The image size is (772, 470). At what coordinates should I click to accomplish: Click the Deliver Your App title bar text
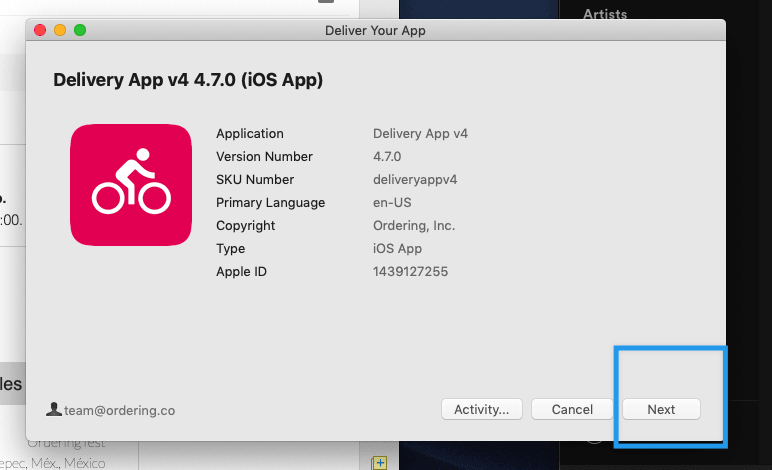coord(375,31)
